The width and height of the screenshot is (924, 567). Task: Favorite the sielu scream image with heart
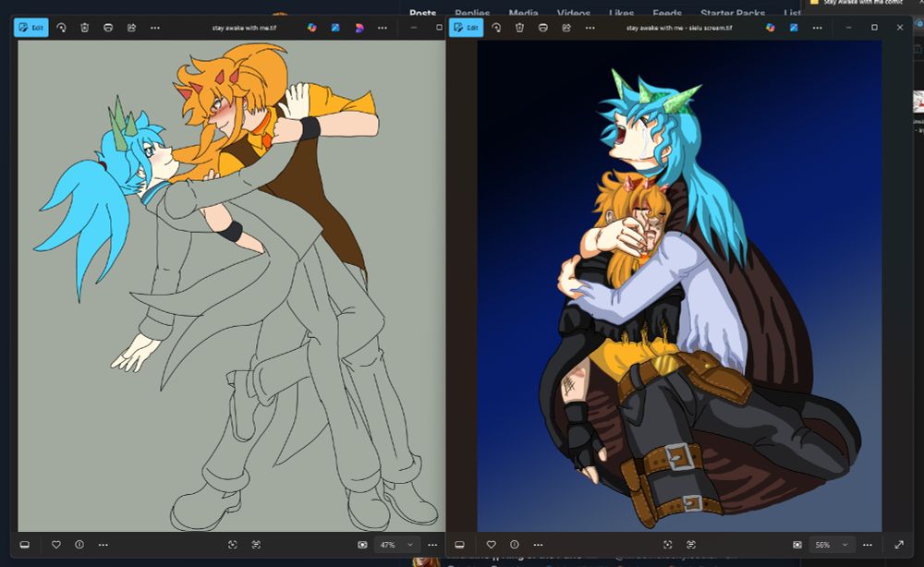pyautogui.click(x=491, y=545)
